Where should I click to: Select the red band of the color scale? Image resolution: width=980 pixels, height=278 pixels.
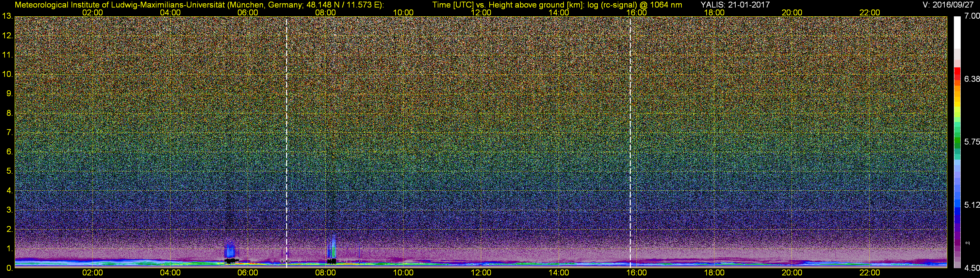(x=957, y=75)
